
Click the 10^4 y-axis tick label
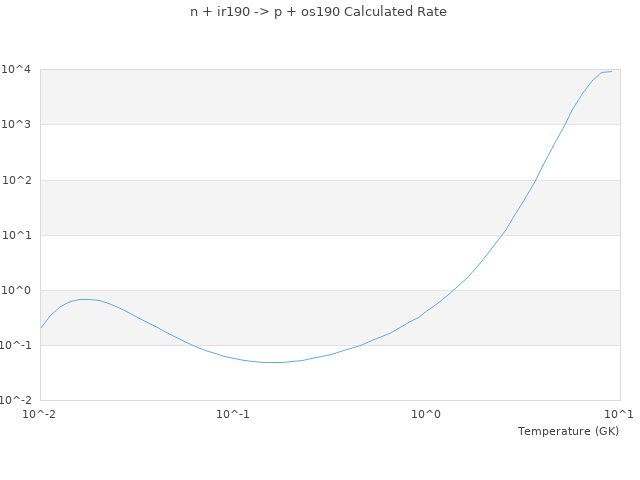click(x=18, y=69)
